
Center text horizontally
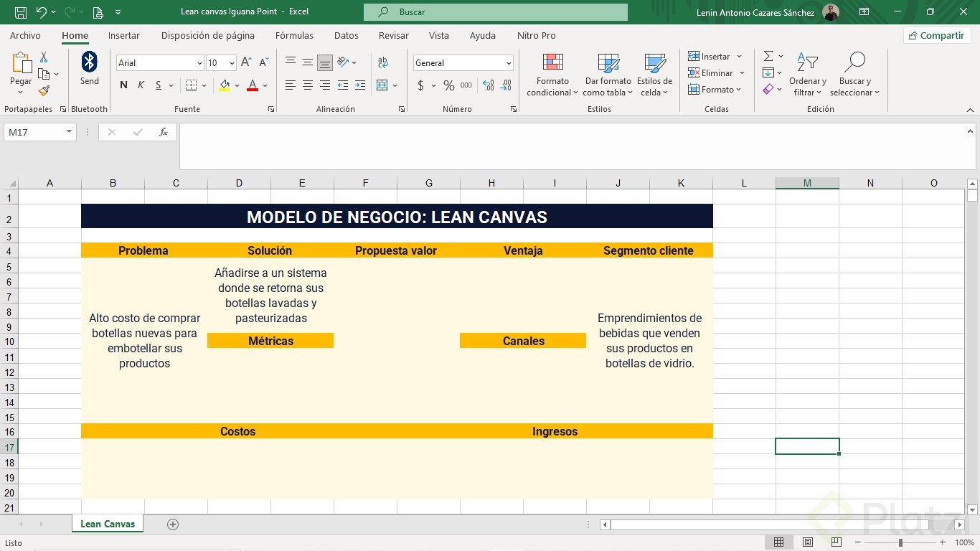(x=308, y=85)
